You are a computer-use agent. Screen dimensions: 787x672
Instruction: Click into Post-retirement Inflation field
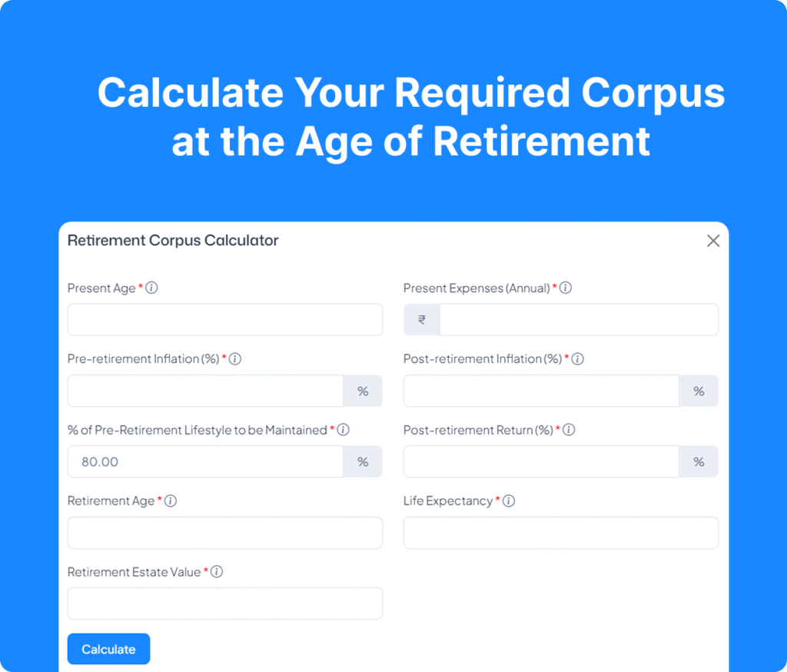[541, 391]
